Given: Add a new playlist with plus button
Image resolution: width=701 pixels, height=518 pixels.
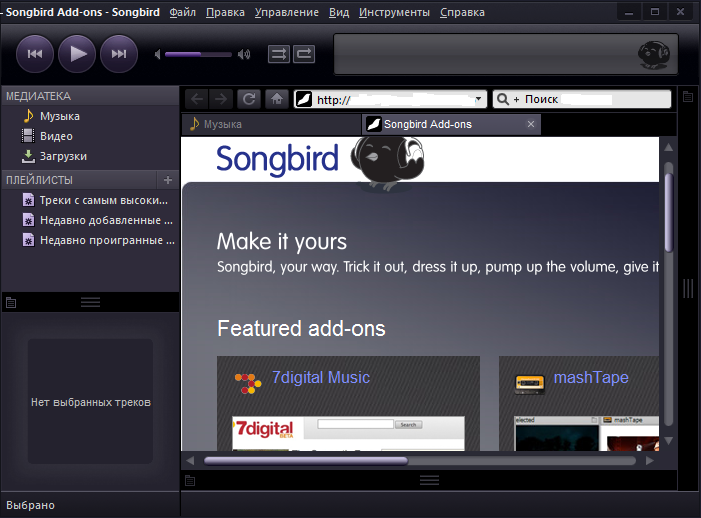Looking at the screenshot, I should [x=168, y=180].
